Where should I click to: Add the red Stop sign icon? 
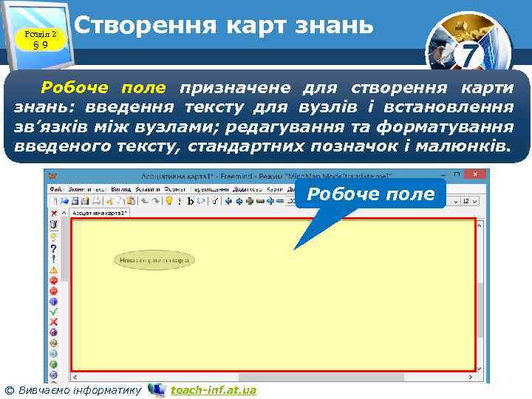tap(54, 280)
